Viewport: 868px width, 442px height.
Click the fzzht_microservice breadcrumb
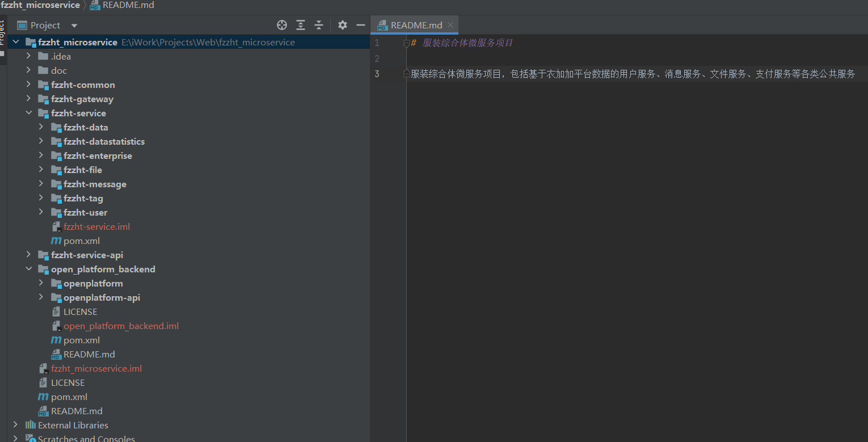[x=40, y=5]
